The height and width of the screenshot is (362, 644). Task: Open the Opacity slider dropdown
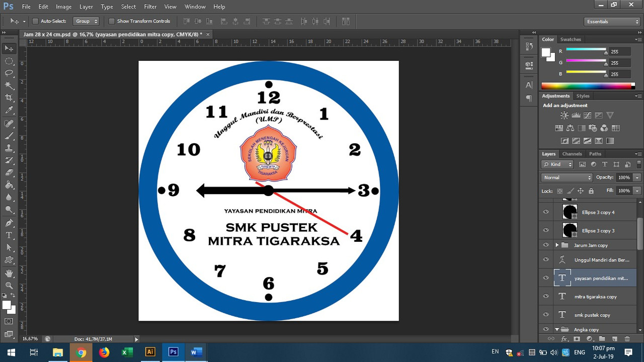click(637, 177)
